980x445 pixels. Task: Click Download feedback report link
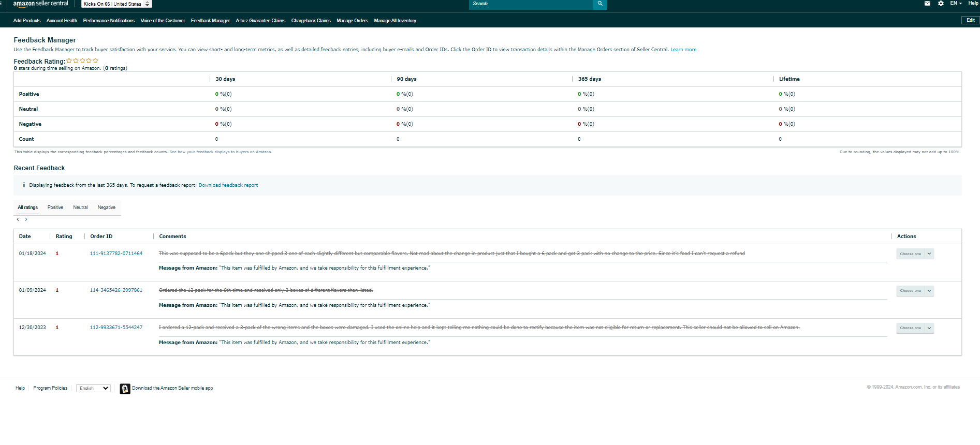point(228,185)
